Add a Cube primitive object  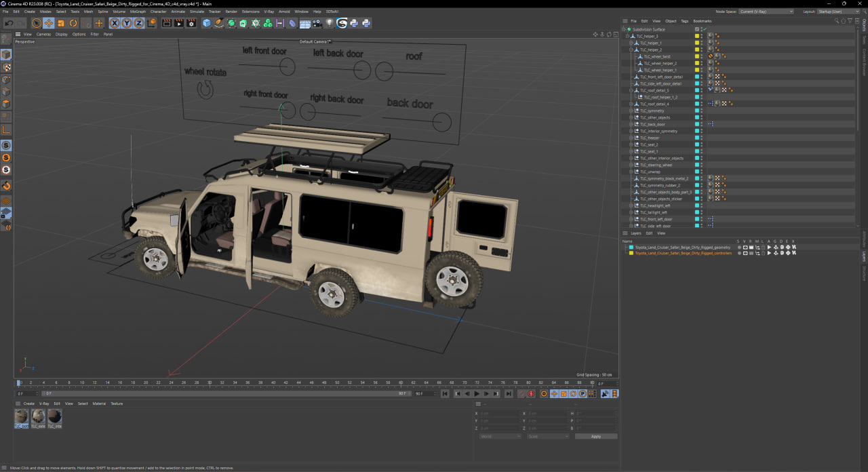207,23
